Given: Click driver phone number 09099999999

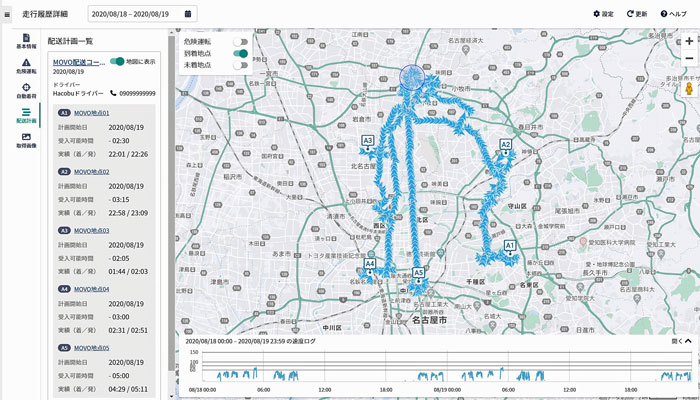Looking at the screenshot, I should tap(137, 93).
